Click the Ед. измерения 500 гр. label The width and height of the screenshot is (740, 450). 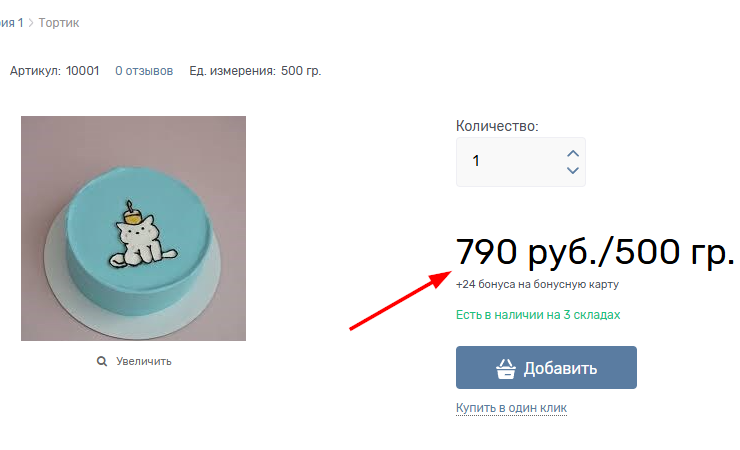(255, 71)
